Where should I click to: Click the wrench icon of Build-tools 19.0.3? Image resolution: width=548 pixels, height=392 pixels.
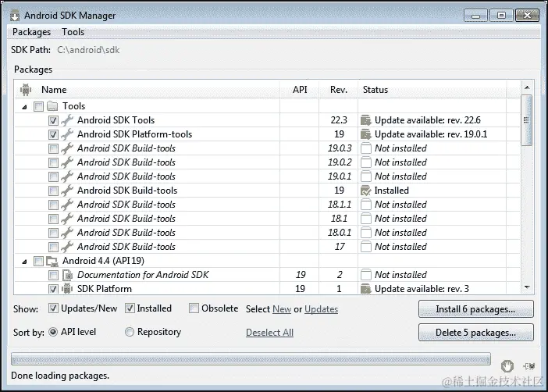coord(67,148)
